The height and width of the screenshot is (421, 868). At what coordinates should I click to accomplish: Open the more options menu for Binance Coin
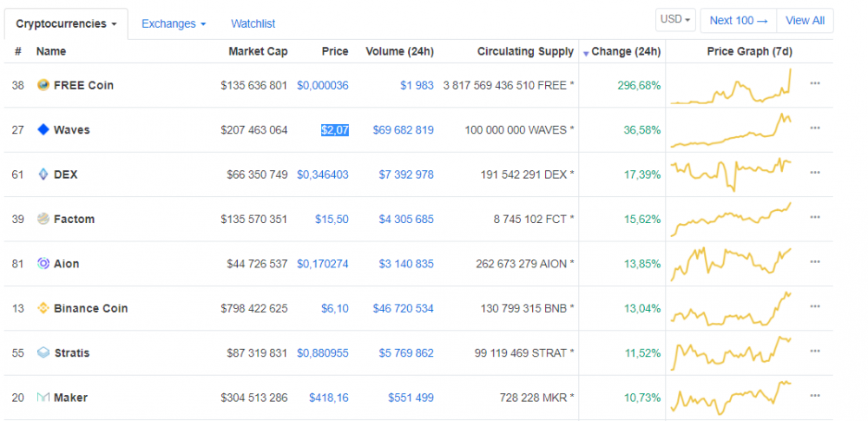pyautogui.click(x=815, y=306)
